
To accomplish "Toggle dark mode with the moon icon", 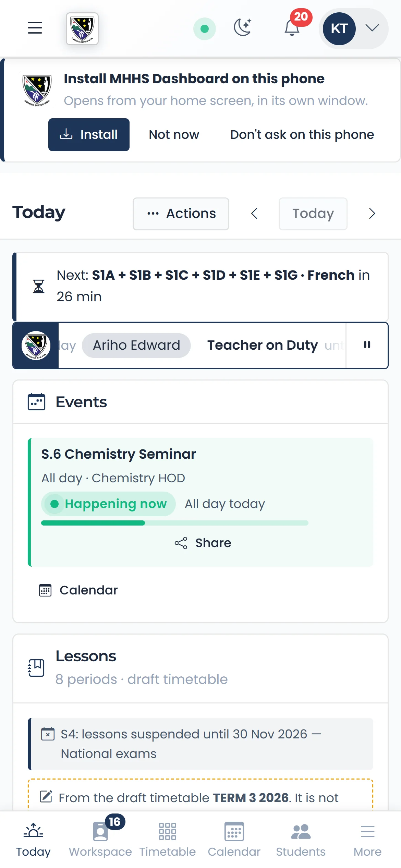I will pos(243,28).
